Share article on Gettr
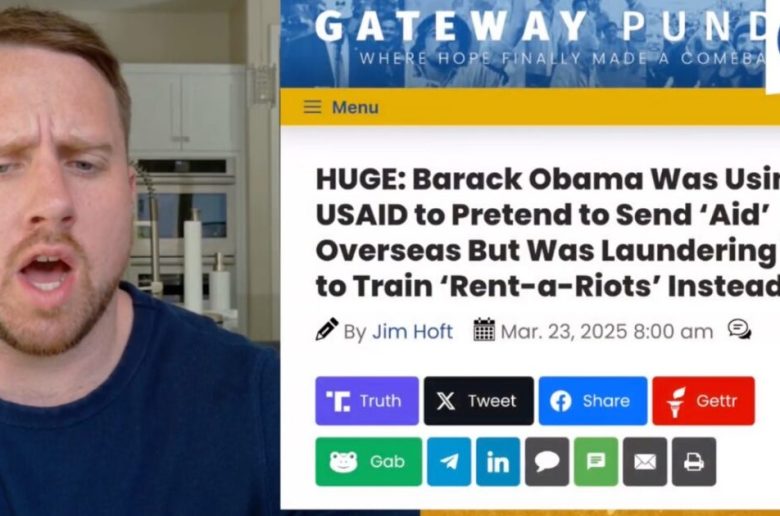The width and height of the screenshot is (780, 516). click(x=703, y=401)
